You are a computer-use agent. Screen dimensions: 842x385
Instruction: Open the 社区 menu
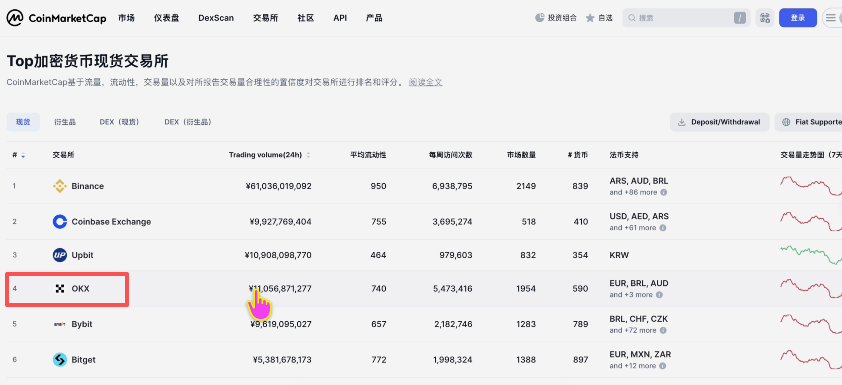pyautogui.click(x=306, y=18)
